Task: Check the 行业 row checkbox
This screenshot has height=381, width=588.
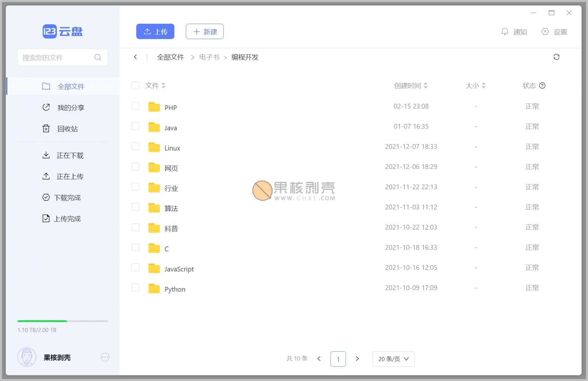Action: click(x=135, y=187)
